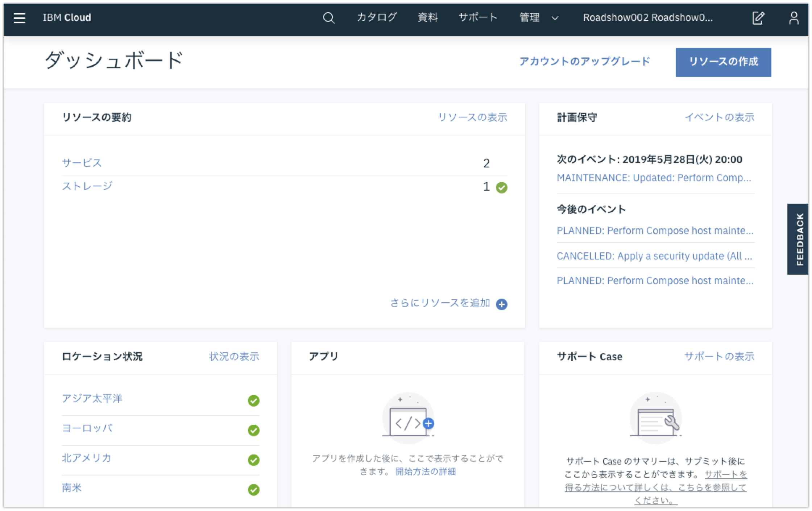This screenshot has height=511, width=812.
Task: Open ヨーロッパ location status
Action: [87, 428]
